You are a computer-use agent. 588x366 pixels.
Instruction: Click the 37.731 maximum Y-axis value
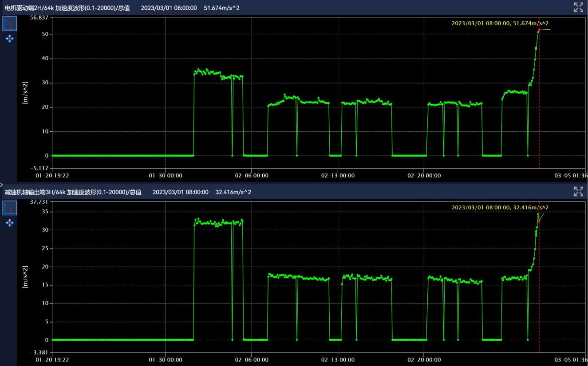coord(39,202)
